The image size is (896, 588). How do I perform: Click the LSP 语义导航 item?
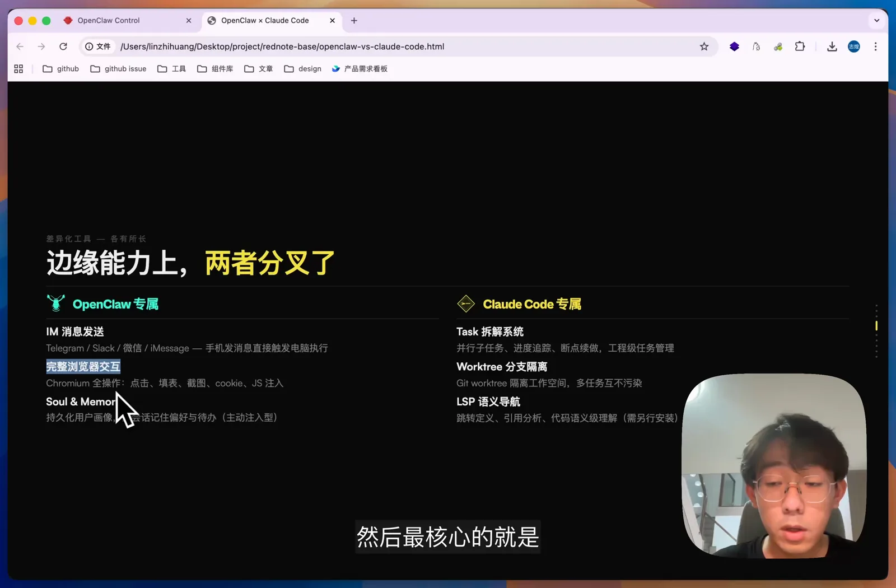tap(488, 402)
